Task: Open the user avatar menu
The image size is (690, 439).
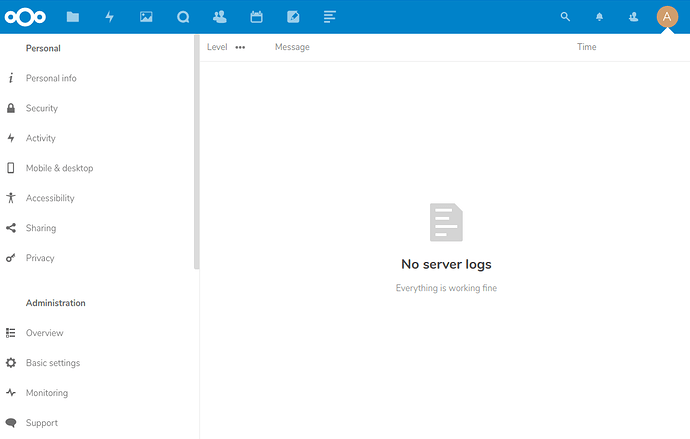Action: [x=667, y=17]
